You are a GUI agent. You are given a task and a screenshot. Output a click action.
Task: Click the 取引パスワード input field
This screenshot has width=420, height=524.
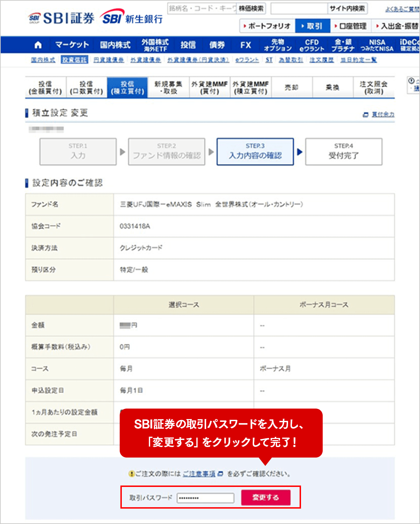tap(205, 498)
